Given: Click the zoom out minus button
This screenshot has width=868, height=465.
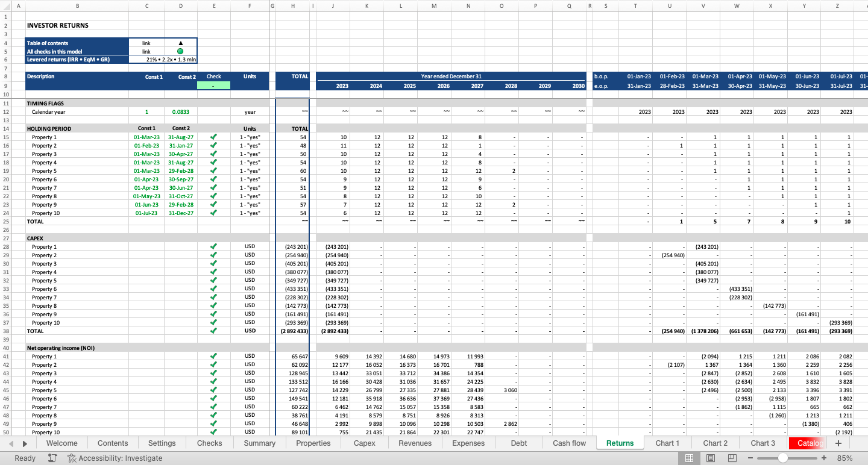Looking at the screenshot, I should [x=751, y=458].
